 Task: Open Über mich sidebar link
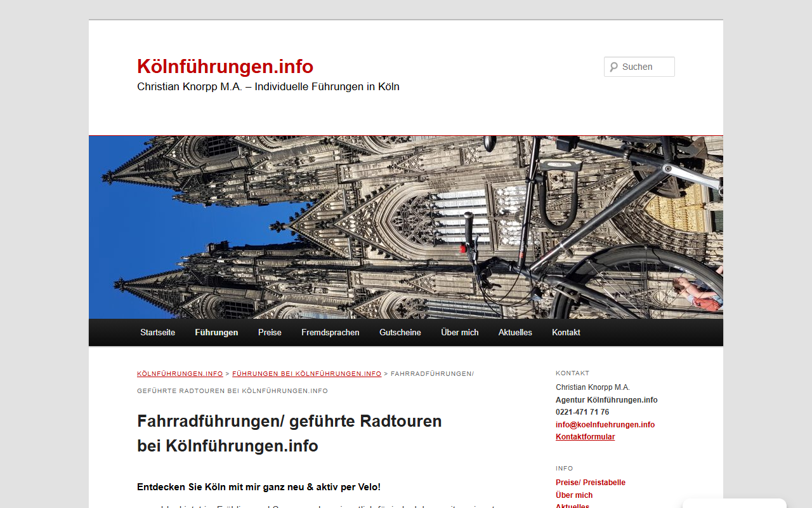pos(574,495)
